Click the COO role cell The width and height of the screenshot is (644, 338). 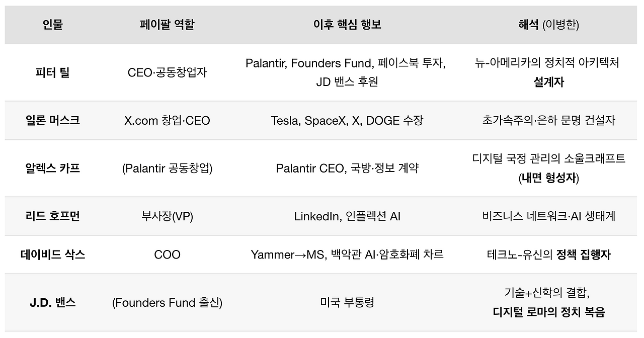167,255
